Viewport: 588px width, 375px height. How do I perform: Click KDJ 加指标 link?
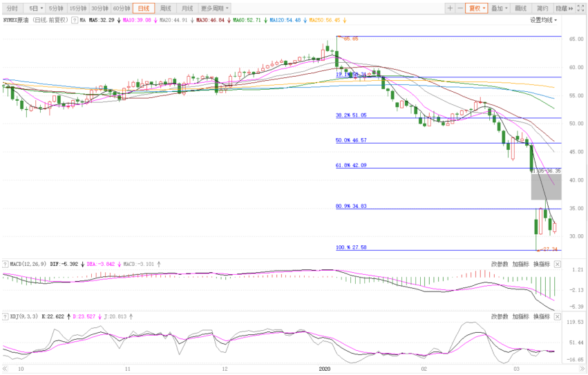520,317
